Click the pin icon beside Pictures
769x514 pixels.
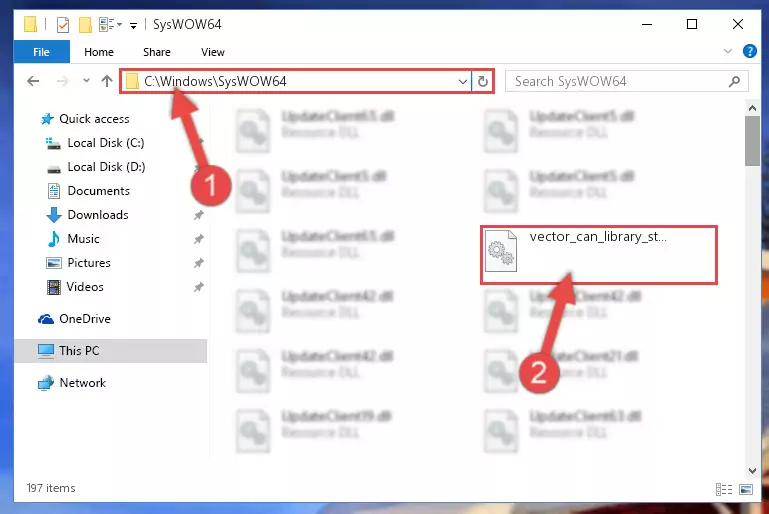(199, 263)
